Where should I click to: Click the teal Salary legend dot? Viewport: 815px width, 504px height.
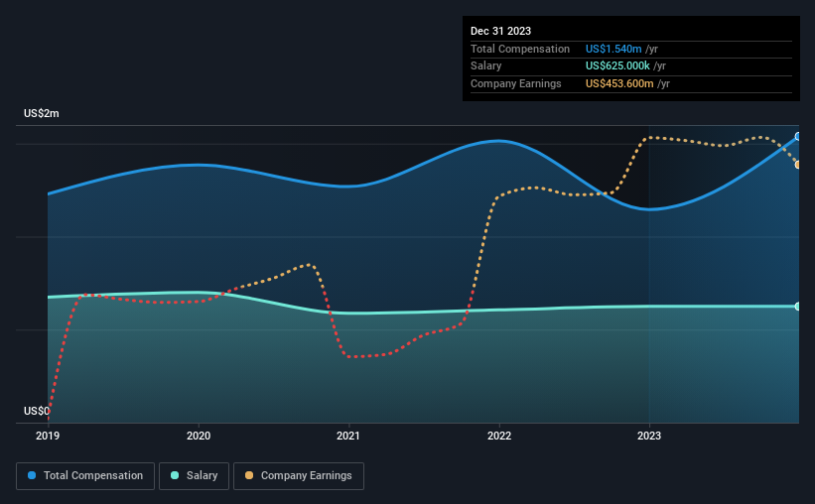(x=175, y=475)
